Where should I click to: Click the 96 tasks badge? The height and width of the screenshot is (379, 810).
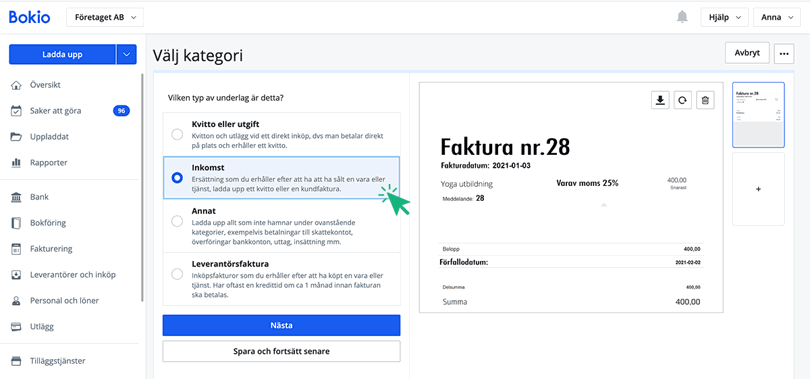click(121, 110)
